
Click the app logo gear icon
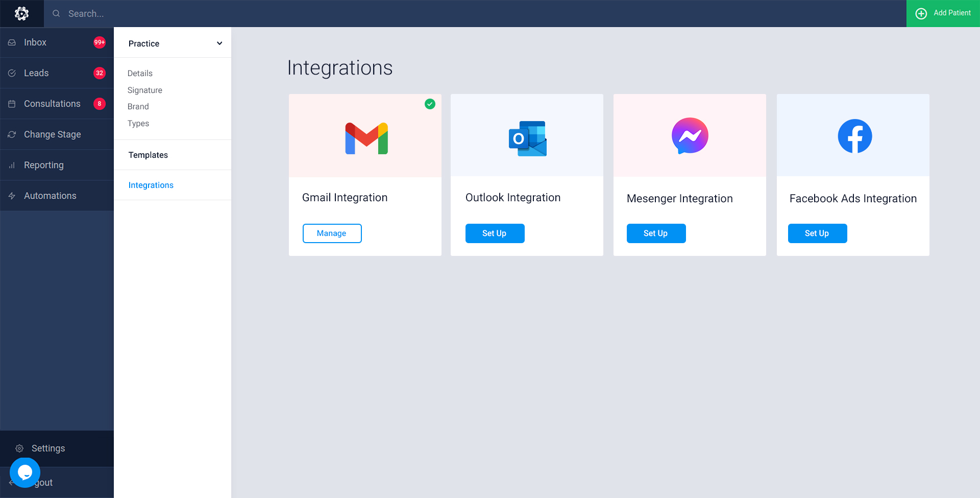click(21, 14)
